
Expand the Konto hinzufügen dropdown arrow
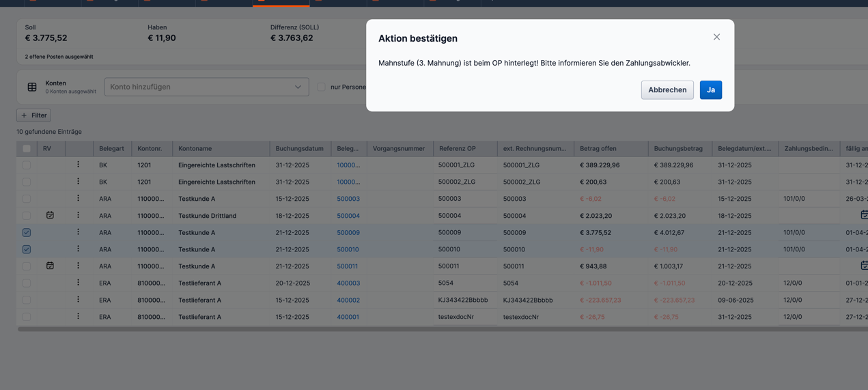coord(298,87)
